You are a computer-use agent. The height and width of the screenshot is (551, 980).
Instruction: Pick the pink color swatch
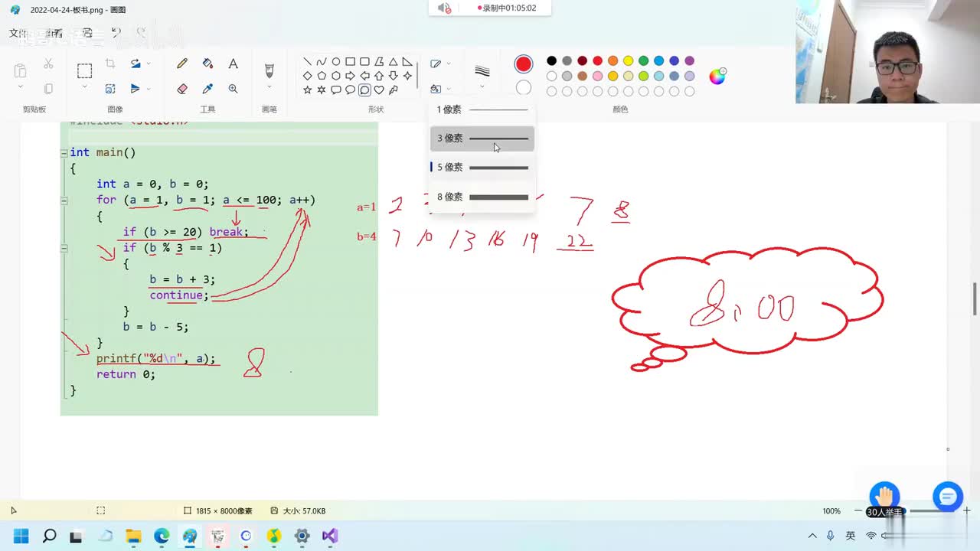tap(597, 76)
